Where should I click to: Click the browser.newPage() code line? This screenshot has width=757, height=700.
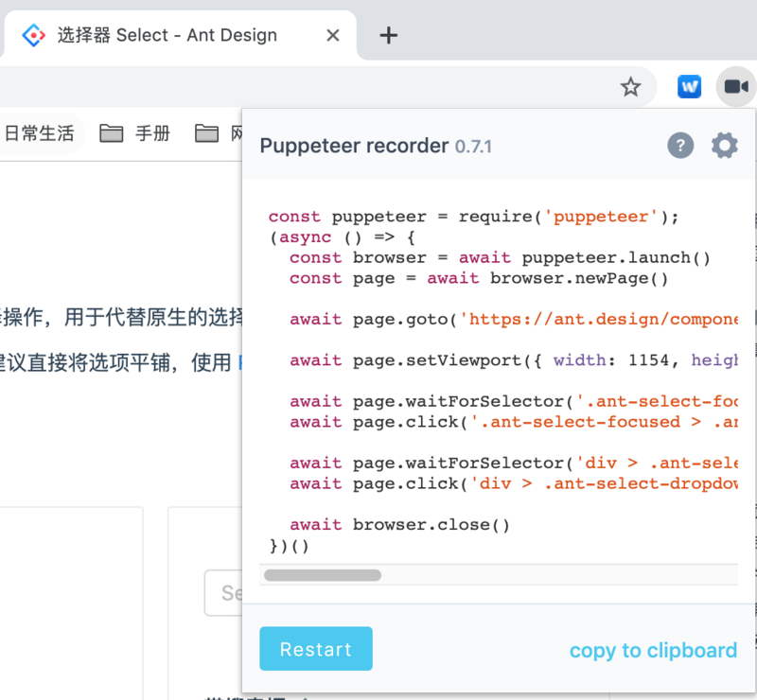point(479,278)
